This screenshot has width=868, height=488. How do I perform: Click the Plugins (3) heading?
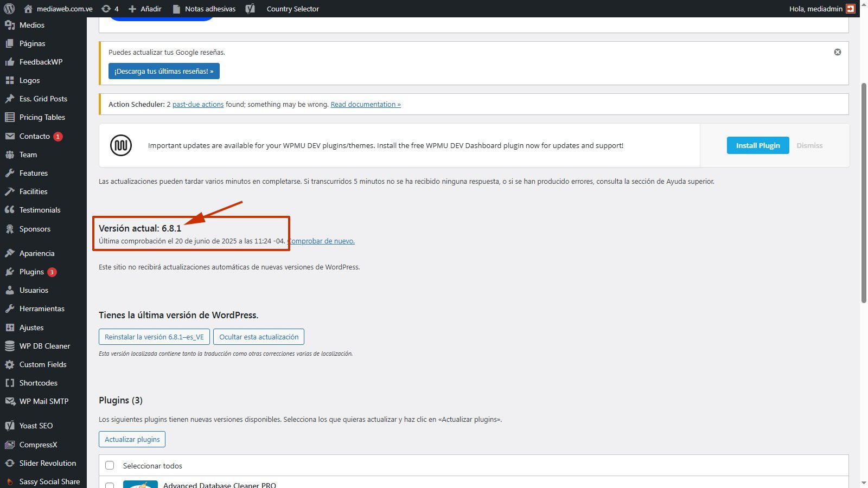120,400
